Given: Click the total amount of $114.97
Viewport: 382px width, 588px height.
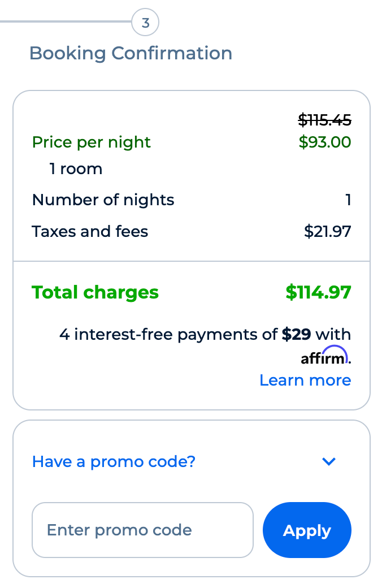Looking at the screenshot, I should pos(318,292).
